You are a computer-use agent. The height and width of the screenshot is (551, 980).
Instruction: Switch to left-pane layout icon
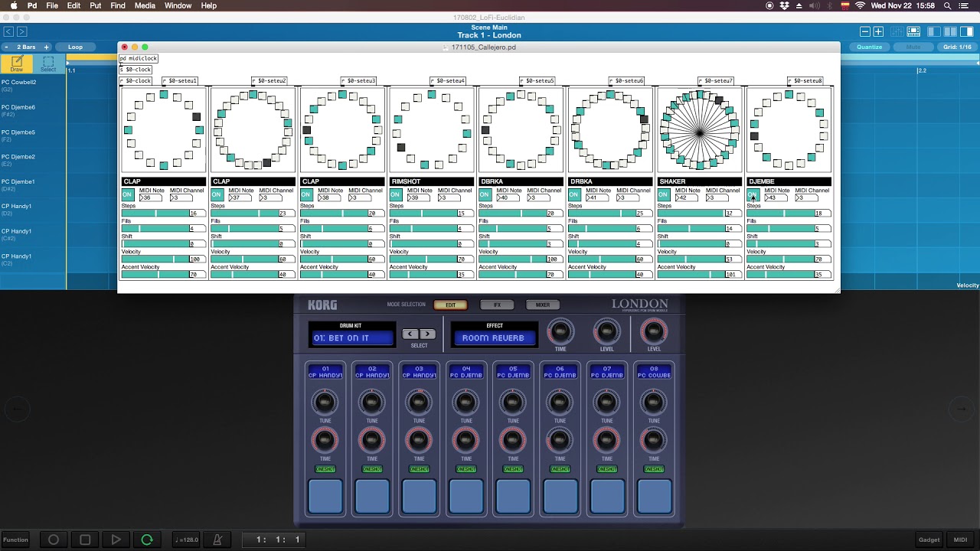pos(934,31)
